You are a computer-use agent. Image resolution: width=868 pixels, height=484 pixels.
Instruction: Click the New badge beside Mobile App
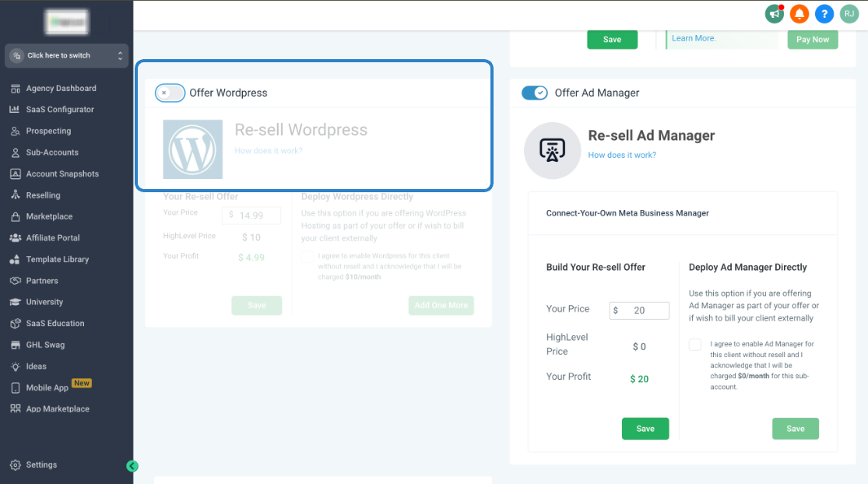(x=82, y=384)
